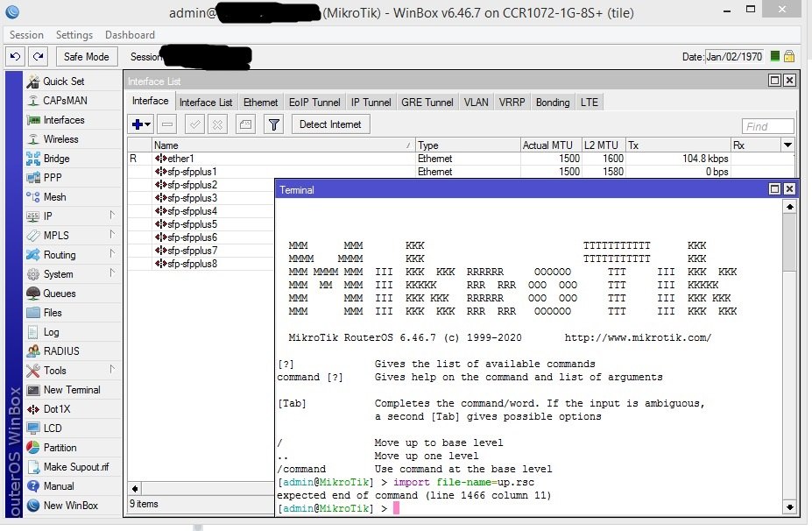The height and width of the screenshot is (531, 812).
Task: Click the lock icon near date
Action: pos(789,56)
